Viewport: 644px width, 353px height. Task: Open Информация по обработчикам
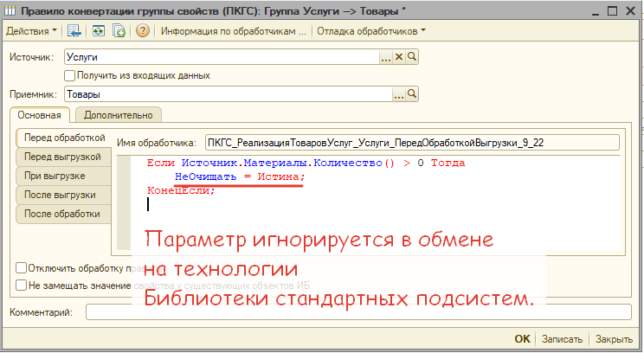click(234, 31)
